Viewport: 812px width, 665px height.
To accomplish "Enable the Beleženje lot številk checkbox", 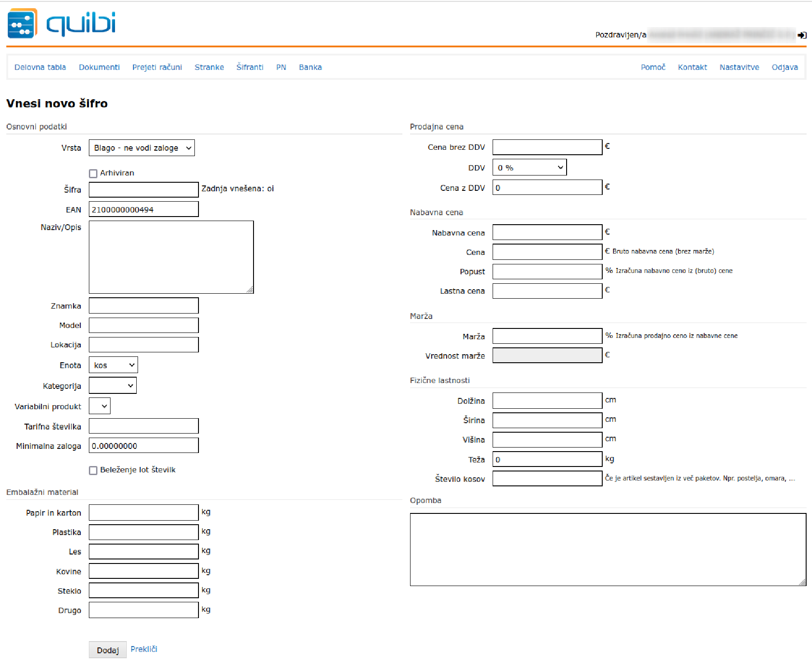I will coord(93,471).
